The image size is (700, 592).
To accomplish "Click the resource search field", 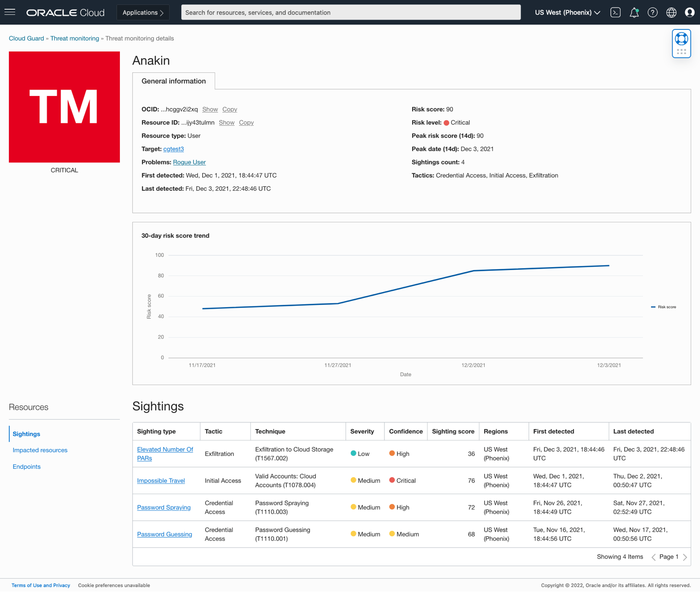I will pos(351,13).
